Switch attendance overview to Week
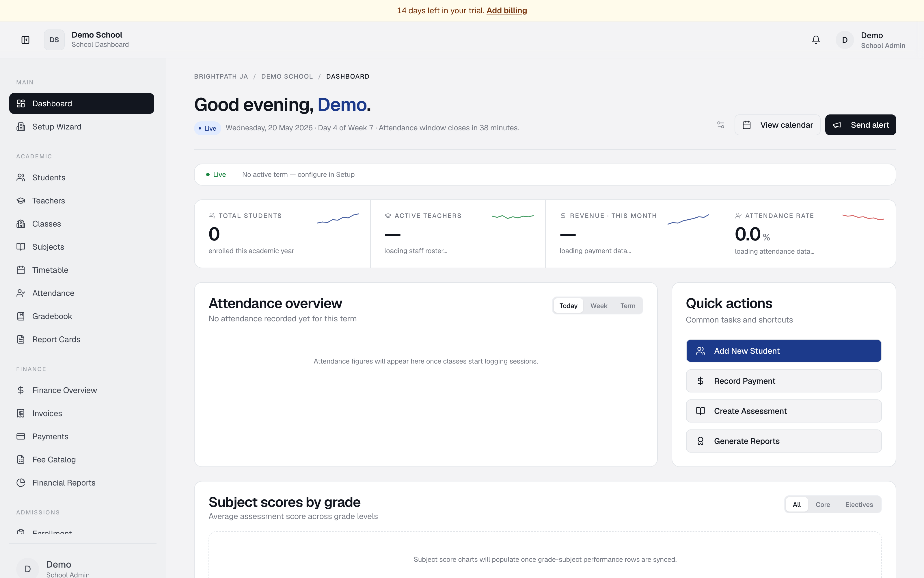 (x=599, y=306)
